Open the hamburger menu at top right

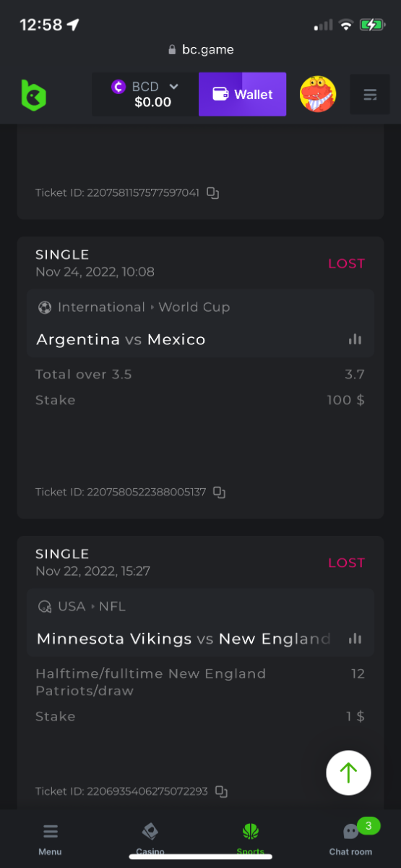tap(370, 95)
